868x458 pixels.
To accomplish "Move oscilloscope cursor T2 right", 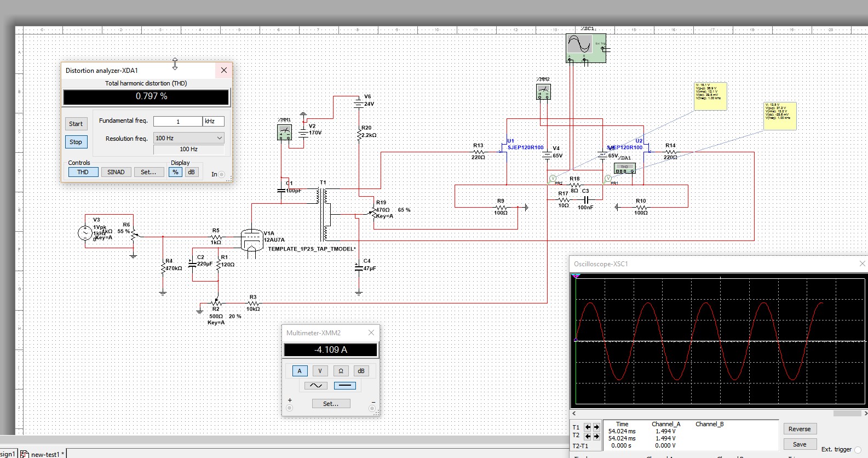I will [x=596, y=437].
